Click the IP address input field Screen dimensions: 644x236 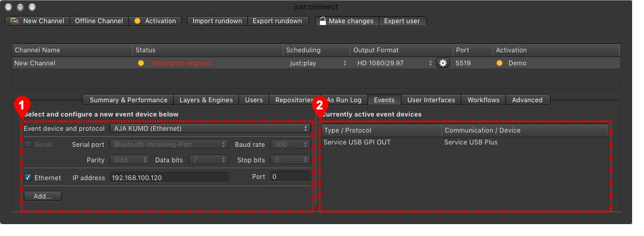pyautogui.click(x=169, y=178)
